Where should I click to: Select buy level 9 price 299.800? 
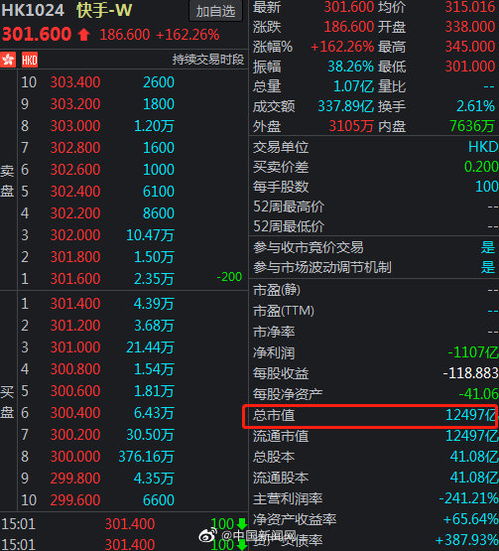(75, 478)
